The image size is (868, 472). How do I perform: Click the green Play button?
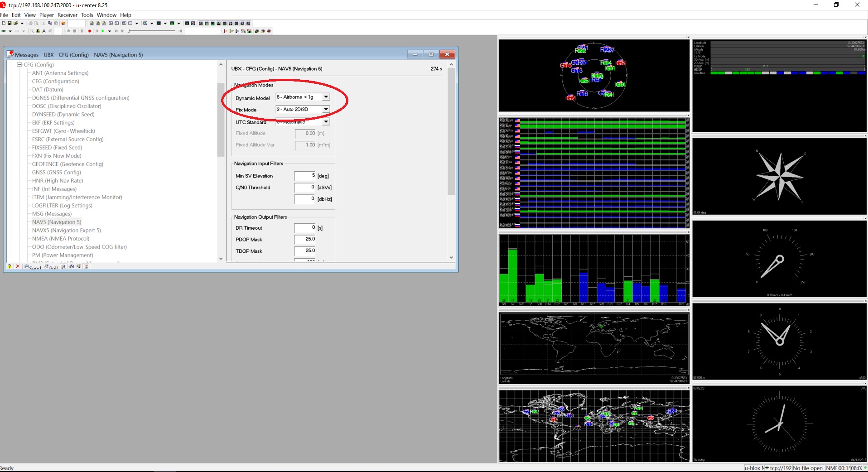point(103,31)
